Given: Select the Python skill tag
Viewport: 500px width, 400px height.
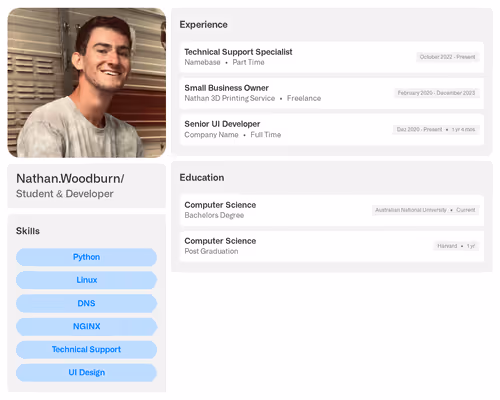Looking at the screenshot, I should point(86,257).
